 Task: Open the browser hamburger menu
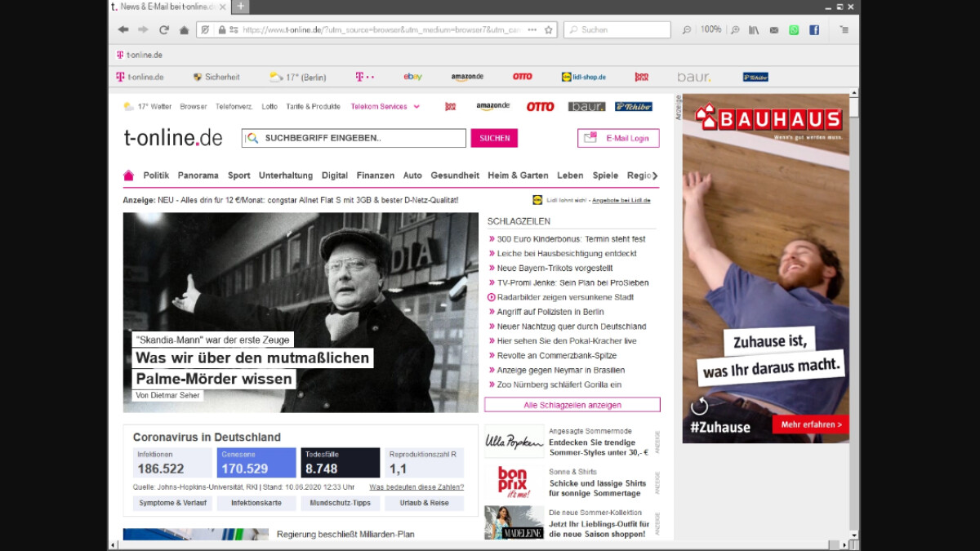point(844,29)
